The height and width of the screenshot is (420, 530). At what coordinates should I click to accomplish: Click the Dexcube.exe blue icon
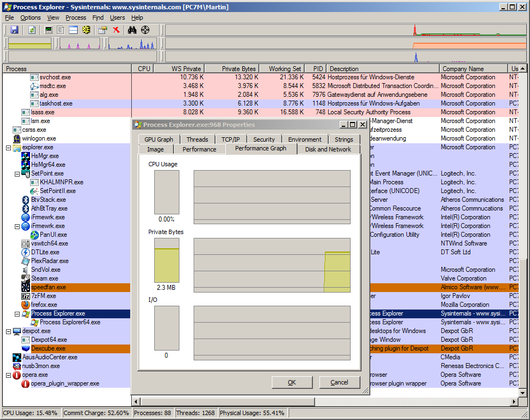(x=26, y=348)
